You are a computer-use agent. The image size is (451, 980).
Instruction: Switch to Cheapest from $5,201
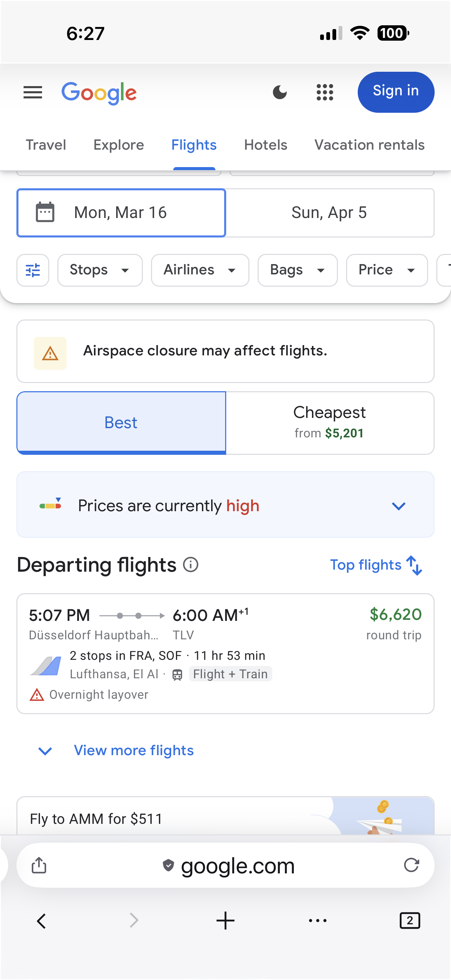pos(329,423)
